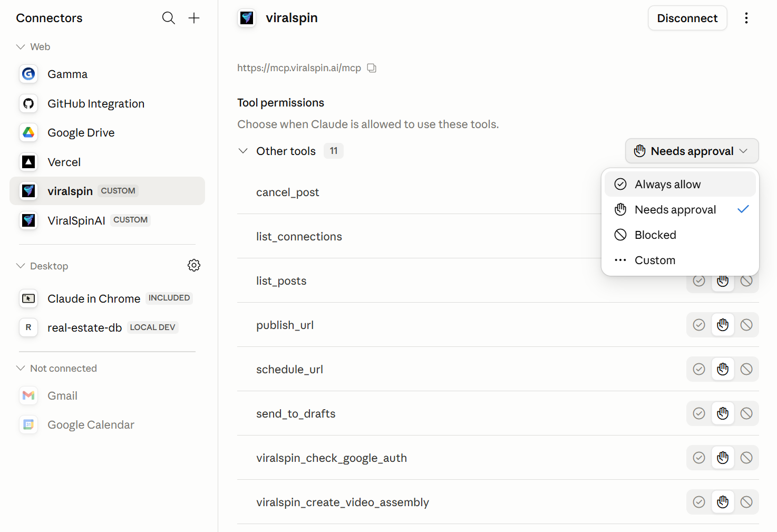777x532 pixels.
Task: Set schedule_url to always allow
Action: pos(699,369)
